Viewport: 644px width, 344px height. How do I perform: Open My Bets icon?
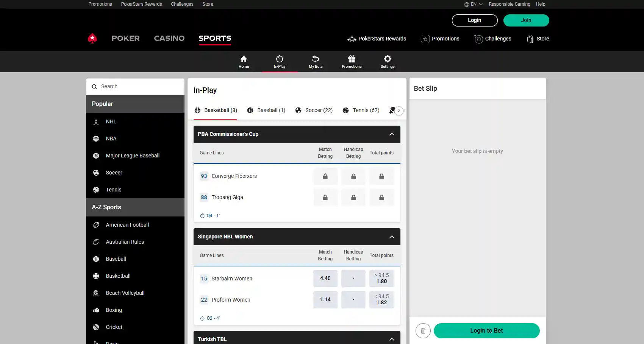(316, 59)
